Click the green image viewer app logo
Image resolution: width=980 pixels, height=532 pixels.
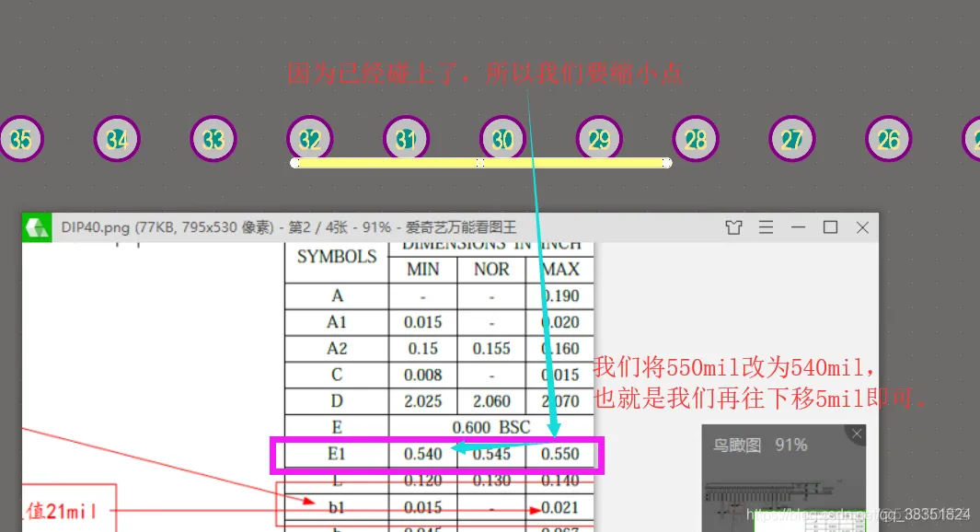37,228
